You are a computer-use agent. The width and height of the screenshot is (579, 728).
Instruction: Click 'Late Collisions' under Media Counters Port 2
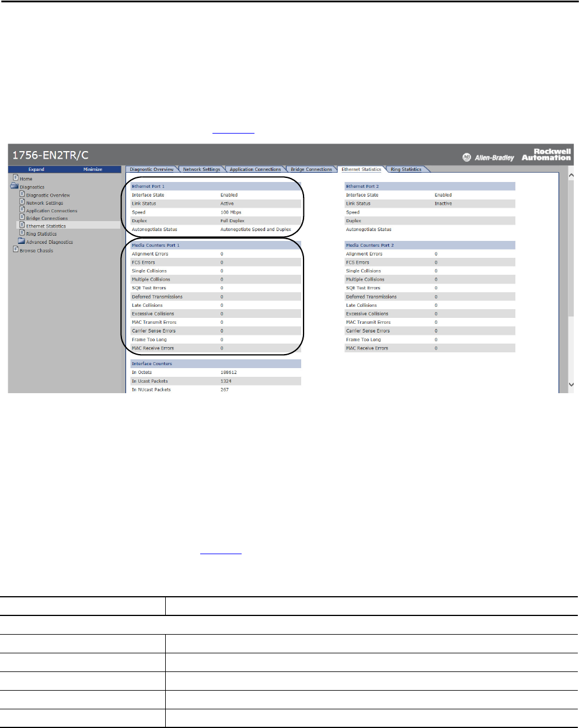point(361,305)
